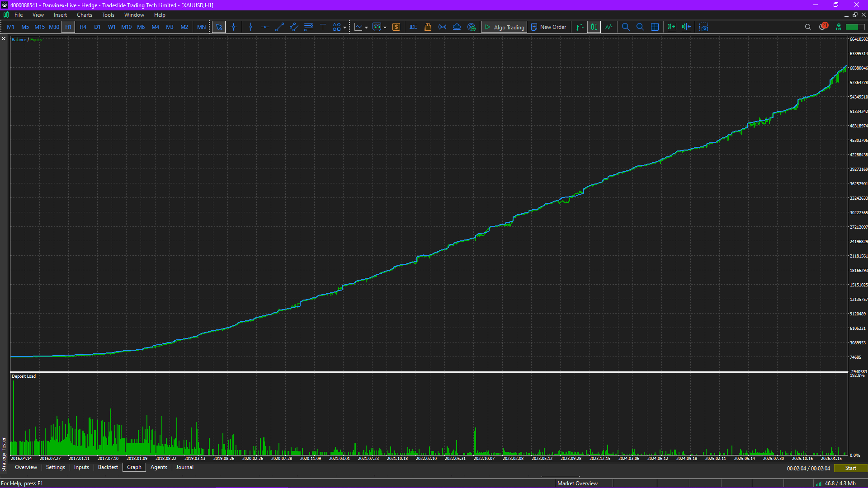Switch chart to candlestick mode
868x488 pixels.
coord(594,27)
